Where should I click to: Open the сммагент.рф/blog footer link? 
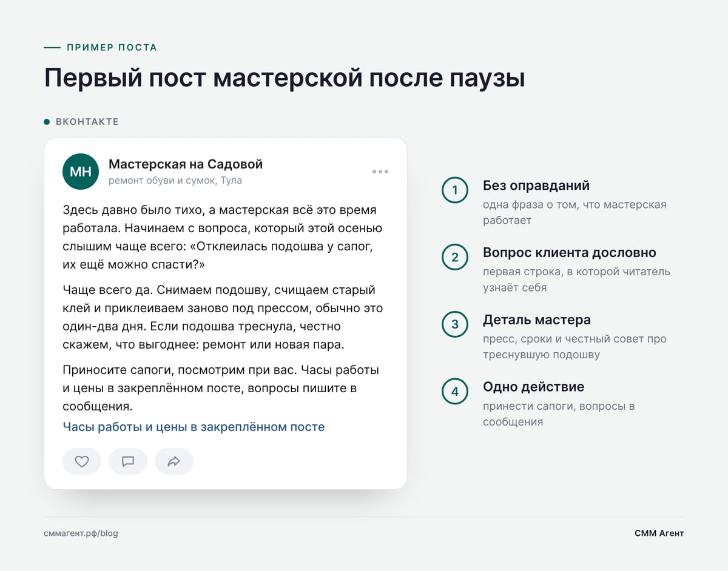(x=81, y=533)
